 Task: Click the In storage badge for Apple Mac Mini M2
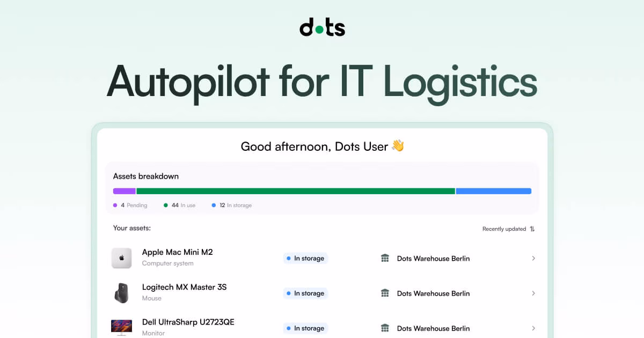tap(305, 258)
